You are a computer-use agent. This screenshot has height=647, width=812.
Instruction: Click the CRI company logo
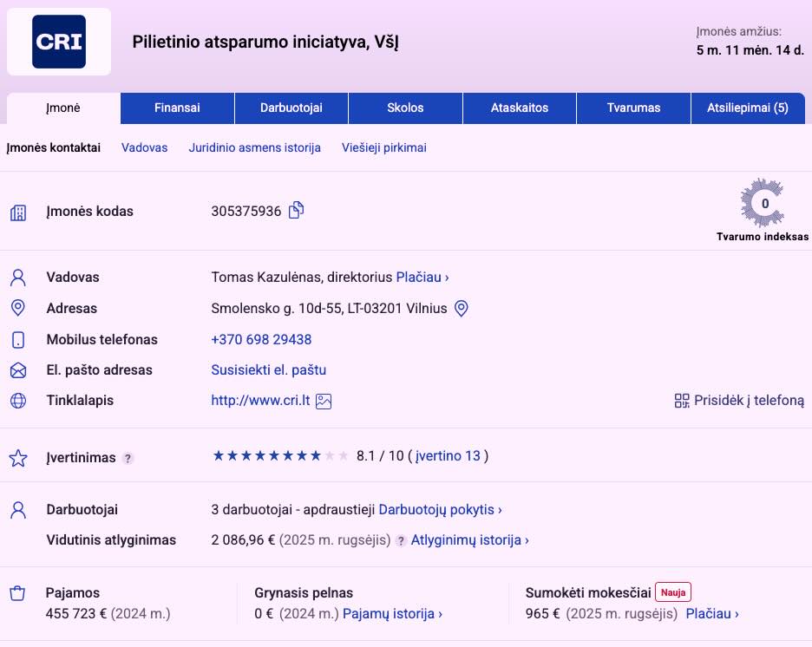click(59, 42)
